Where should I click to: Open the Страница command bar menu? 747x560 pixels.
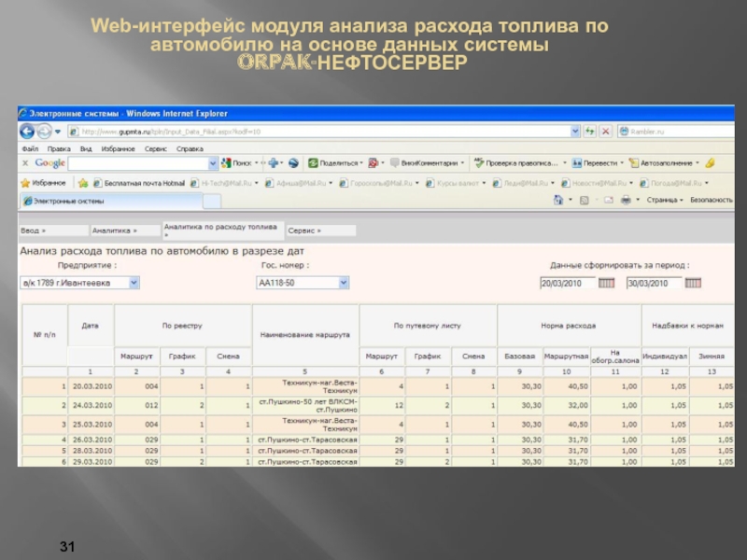coord(664,200)
